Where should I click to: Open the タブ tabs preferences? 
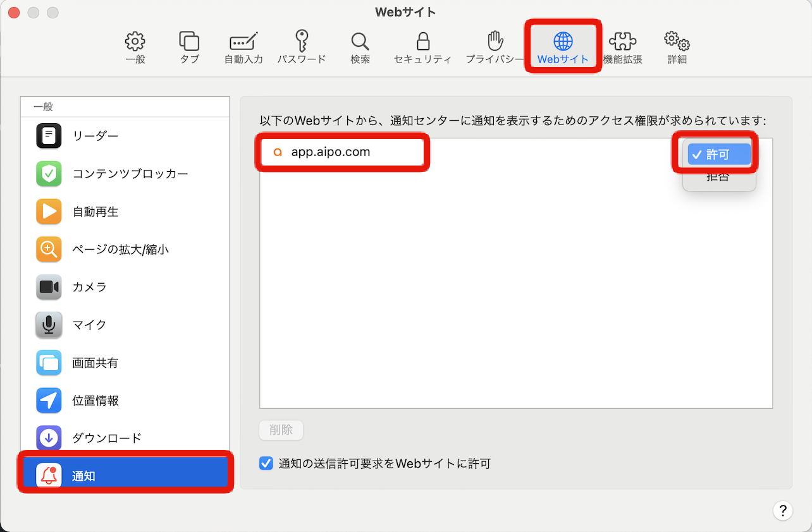189,48
